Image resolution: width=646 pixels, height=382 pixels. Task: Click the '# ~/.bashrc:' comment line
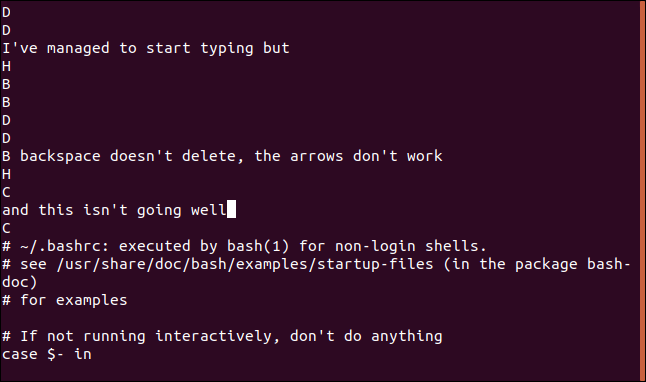[x=244, y=246]
